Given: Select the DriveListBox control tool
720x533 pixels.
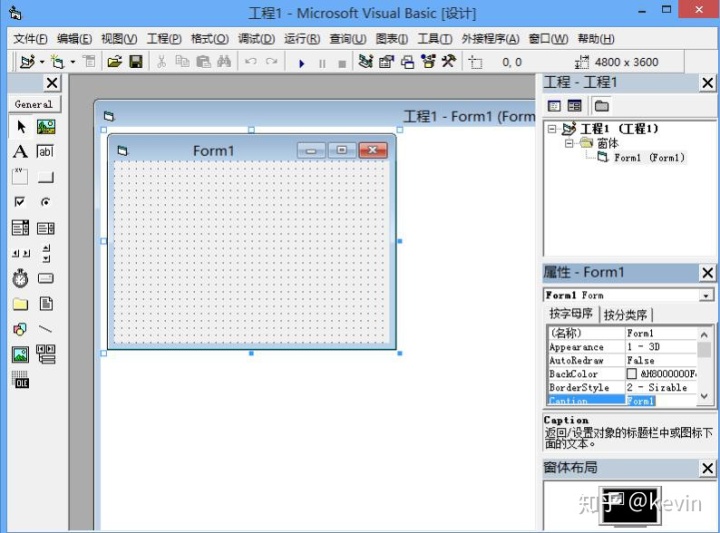Looking at the screenshot, I should click(45, 278).
